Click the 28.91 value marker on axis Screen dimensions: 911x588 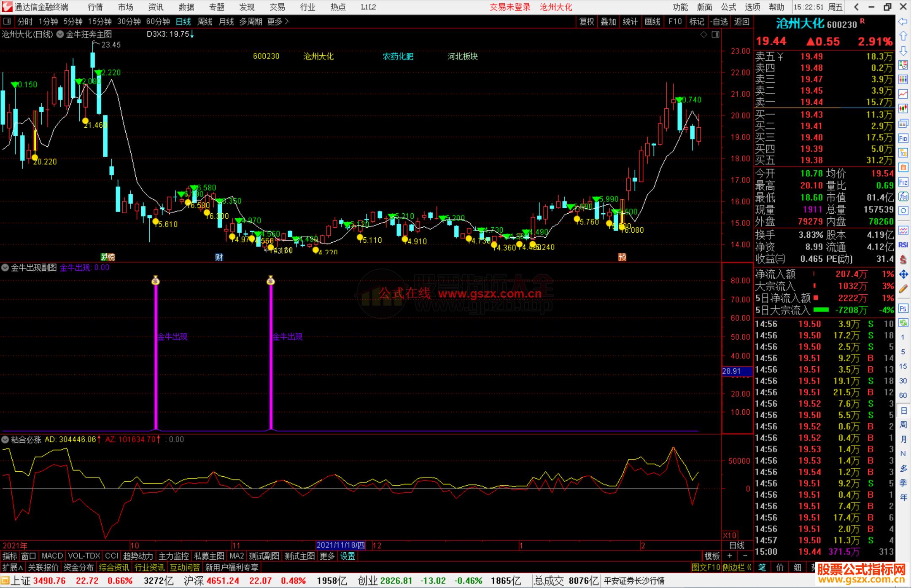coord(737,371)
